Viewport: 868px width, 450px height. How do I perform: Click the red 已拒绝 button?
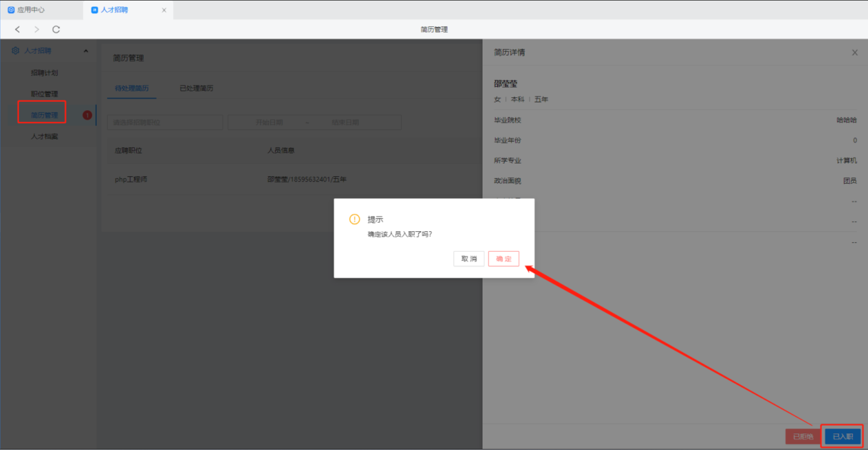point(803,437)
